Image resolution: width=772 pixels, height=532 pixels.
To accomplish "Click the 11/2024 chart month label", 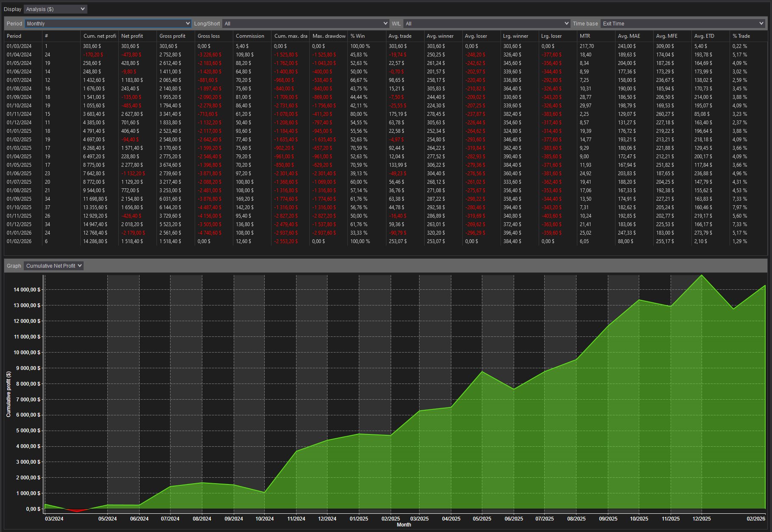I will (x=296, y=519).
